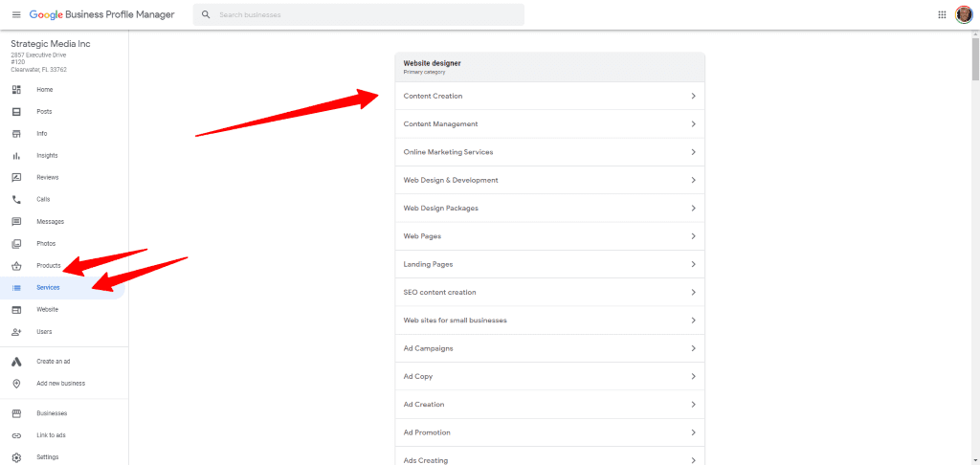Click the Create an ad link
Viewport: 980px width, 465px height.
(54, 362)
